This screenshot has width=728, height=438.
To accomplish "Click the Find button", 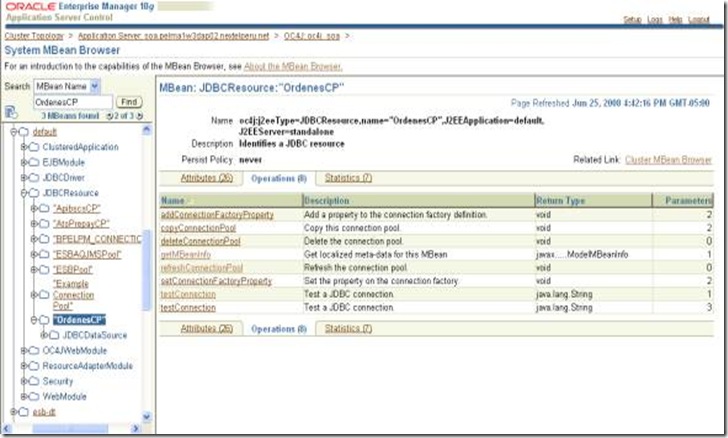I will tap(129, 102).
